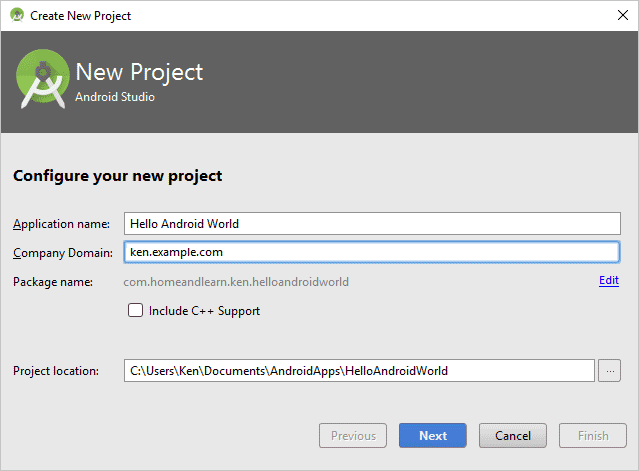The image size is (639, 471).
Task: Click the Android Studio subtitle text
Action: tap(115, 97)
